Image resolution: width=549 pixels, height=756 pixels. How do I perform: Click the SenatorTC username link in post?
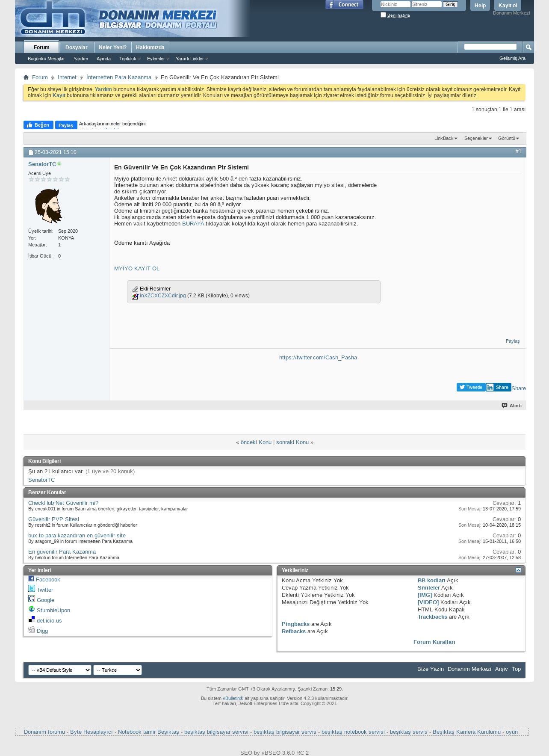coord(42,164)
